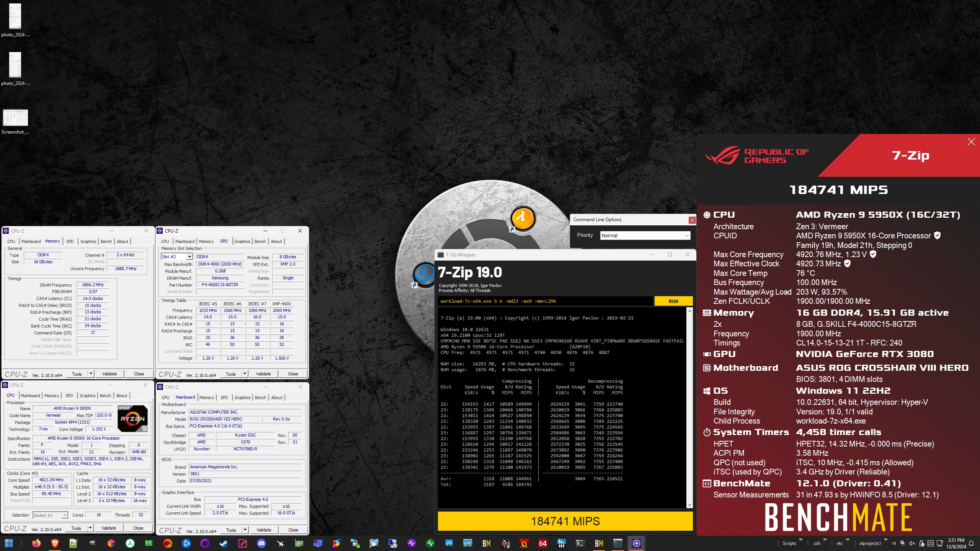This screenshot has width=980, height=551.
Task: Click the blue lambda desktop shortcut icon
Action: click(x=425, y=274)
